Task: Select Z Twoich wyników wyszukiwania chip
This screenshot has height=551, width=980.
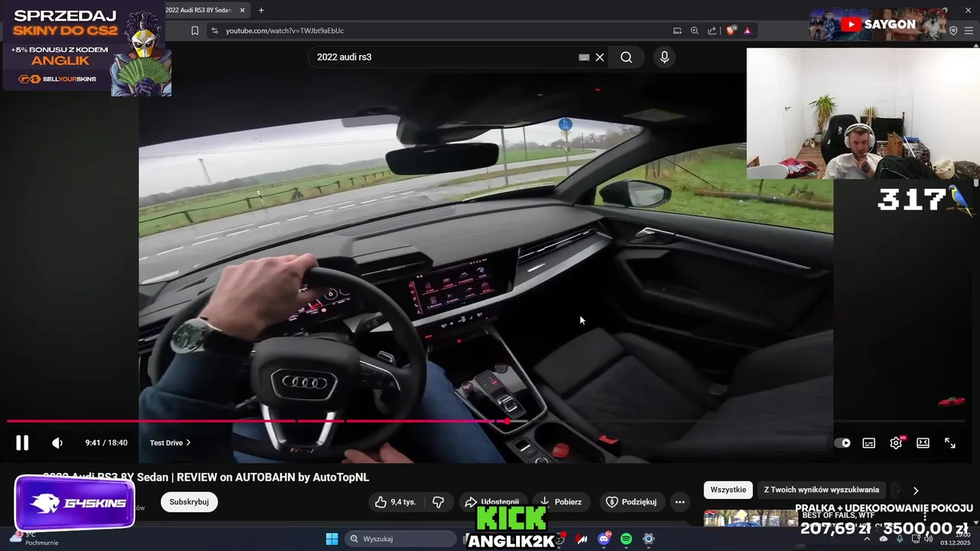Action: click(x=822, y=490)
